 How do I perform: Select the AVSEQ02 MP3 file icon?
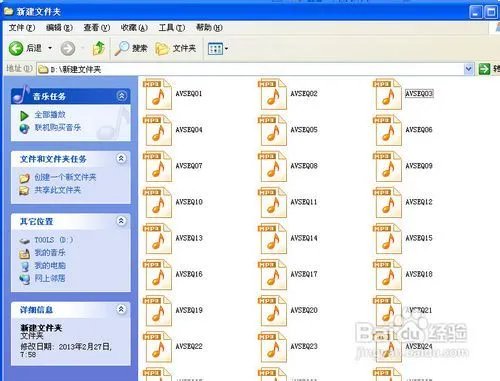272,94
